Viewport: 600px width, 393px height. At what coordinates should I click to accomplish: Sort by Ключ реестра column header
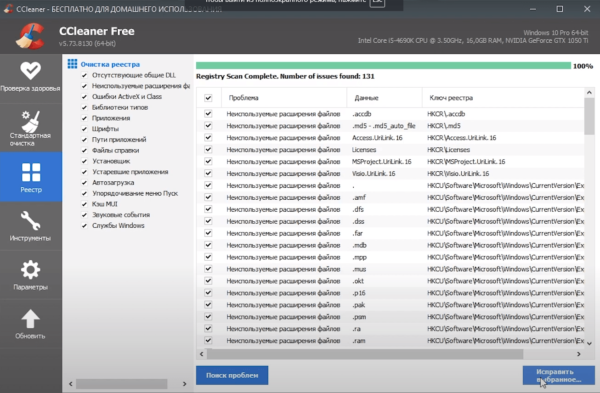[503, 98]
